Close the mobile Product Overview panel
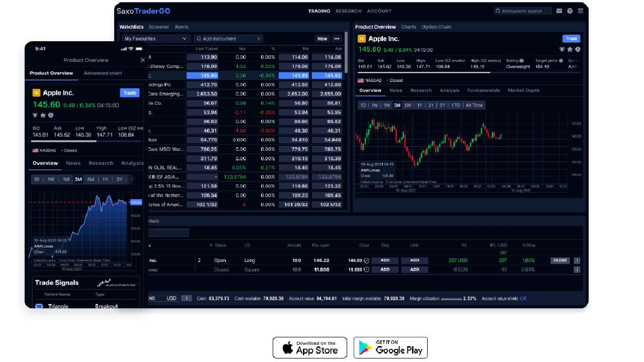This screenshot has height=362, width=644. [142, 60]
